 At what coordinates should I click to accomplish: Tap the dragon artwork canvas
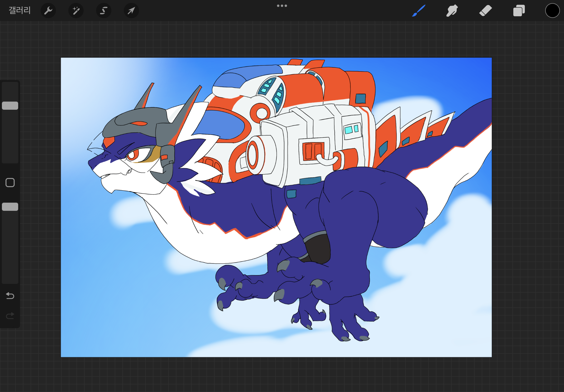click(276, 207)
